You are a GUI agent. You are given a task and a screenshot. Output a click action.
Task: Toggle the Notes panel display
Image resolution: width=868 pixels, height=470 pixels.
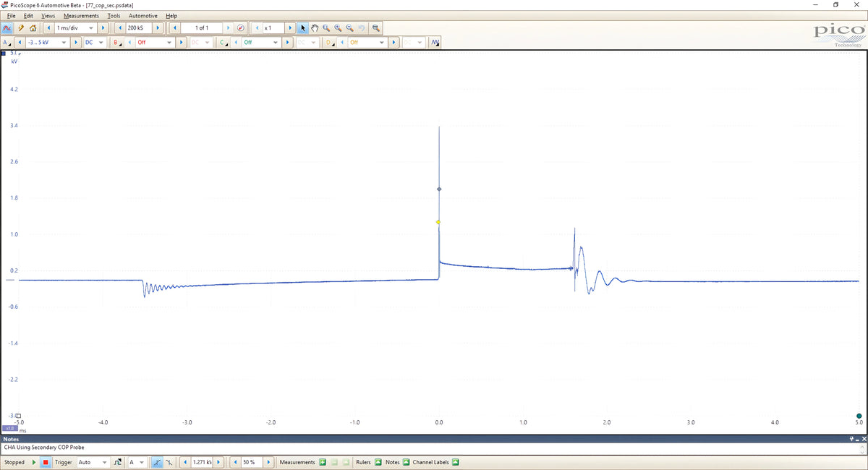click(406, 462)
